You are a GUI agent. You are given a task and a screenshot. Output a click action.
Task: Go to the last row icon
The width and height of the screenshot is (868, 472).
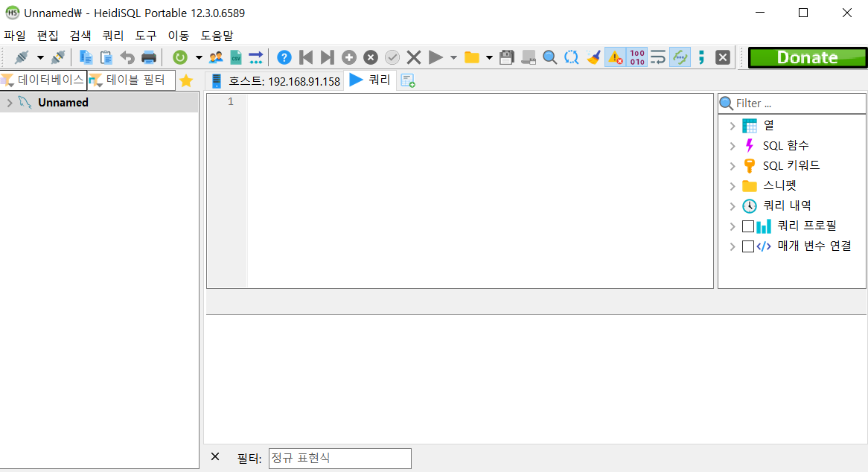tap(327, 57)
